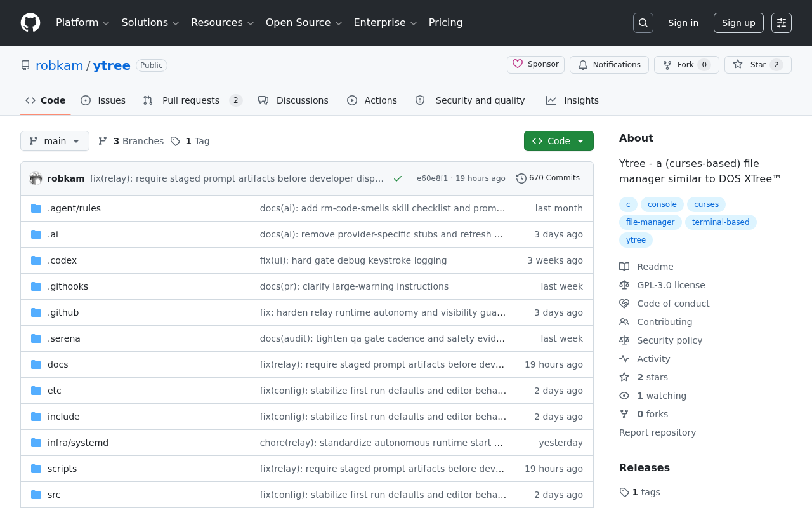View the 3 Branches link
The image size is (812, 508).
(x=131, y=141)
